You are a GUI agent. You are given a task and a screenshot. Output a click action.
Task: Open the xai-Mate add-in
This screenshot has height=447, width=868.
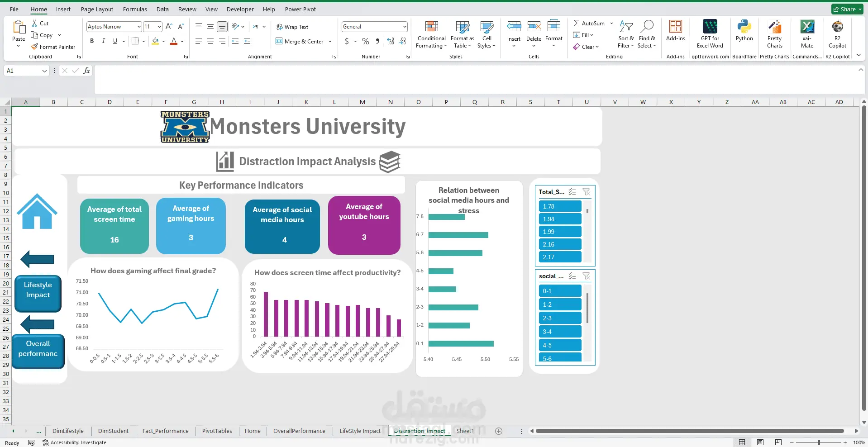807,34
